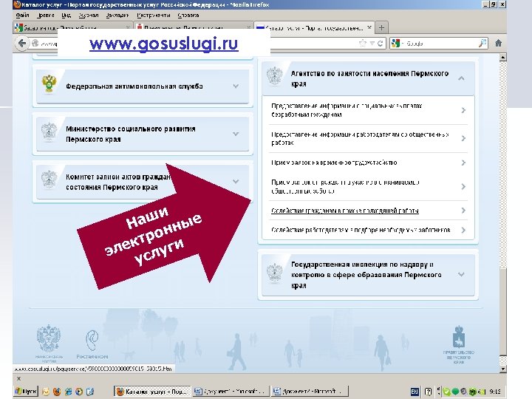
Task: Open the Firefox home page icon
Action: [x=498, y=43]
